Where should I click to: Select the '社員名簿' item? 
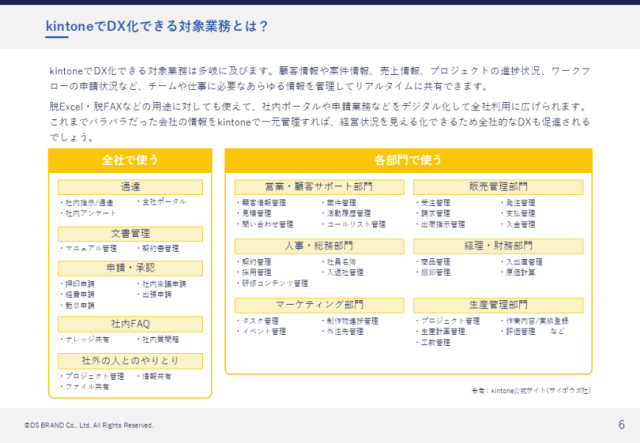click(341, 262)
